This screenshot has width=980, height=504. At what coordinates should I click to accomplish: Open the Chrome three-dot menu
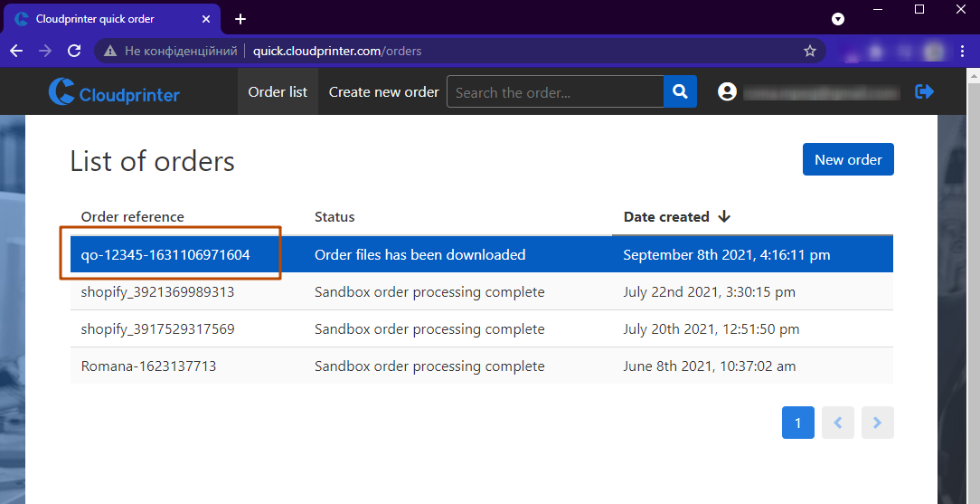coord(963,51)
